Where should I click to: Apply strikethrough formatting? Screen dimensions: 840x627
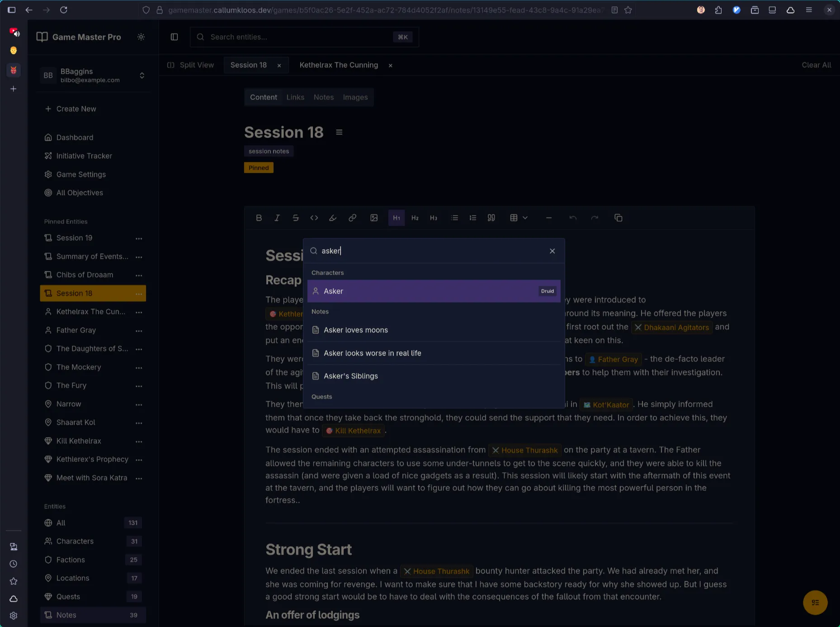click(x=296, y=218)
